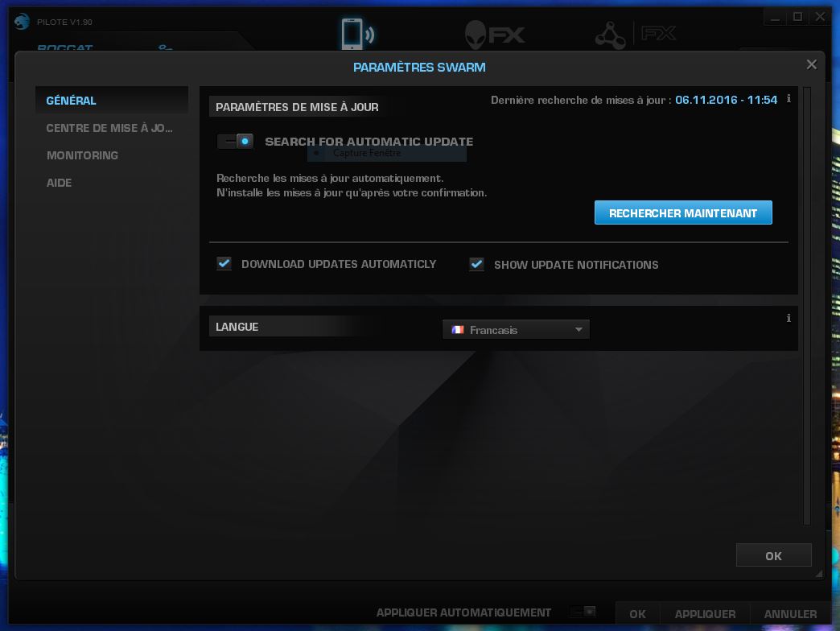Click the French flag icon in language selector
This screenshot has height=631, width=840.
coord(459,329)
